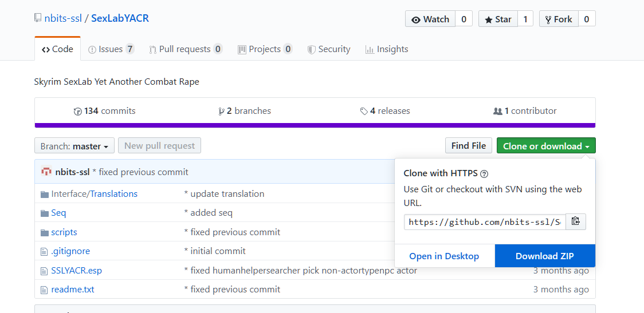Screen dimensions: 644x313
Task: Open the scripts folder
Action: (x=64, y=232)
